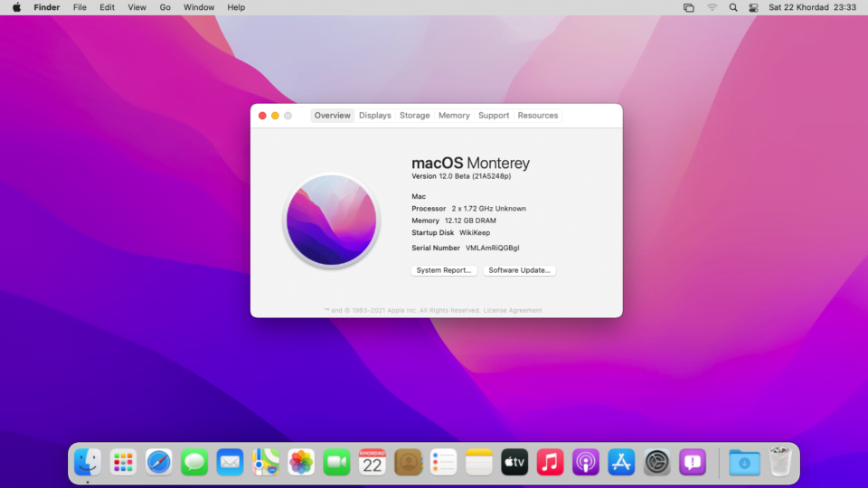This screenshot has height=488, width=868.
Task: Open Launchpad from the dock
Action: [x=123, y=463]
